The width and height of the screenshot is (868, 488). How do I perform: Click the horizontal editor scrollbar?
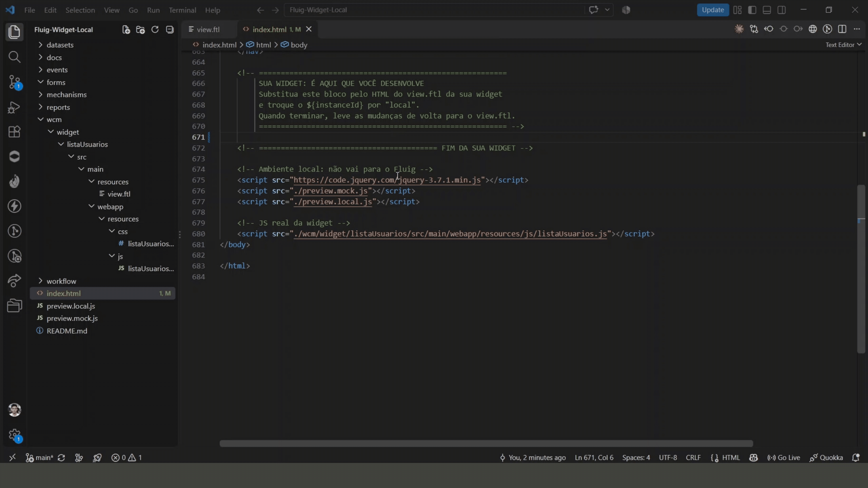486,443
